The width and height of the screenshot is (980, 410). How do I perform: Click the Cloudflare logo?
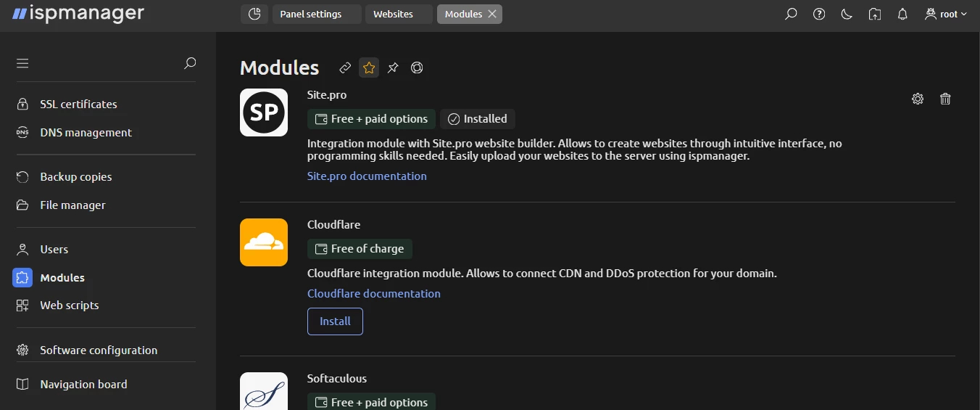[264, 242]
